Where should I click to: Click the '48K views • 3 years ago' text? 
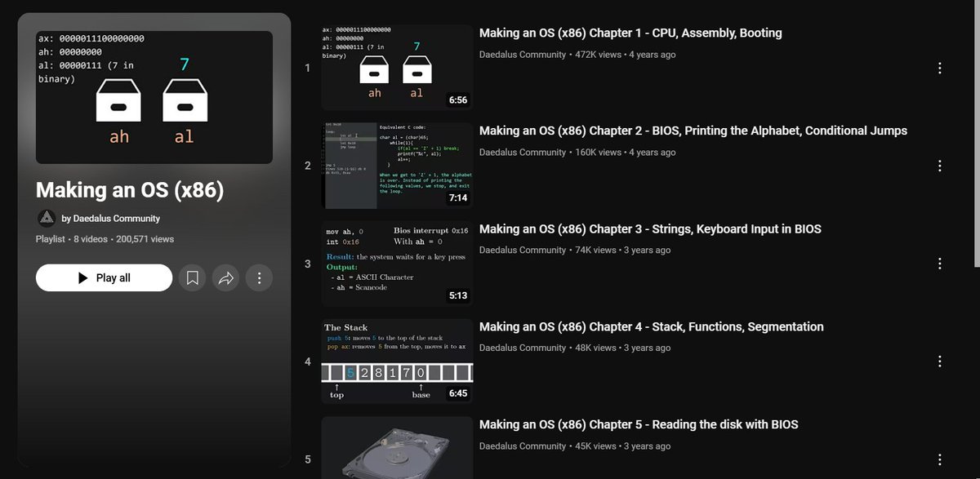point(623,348)
